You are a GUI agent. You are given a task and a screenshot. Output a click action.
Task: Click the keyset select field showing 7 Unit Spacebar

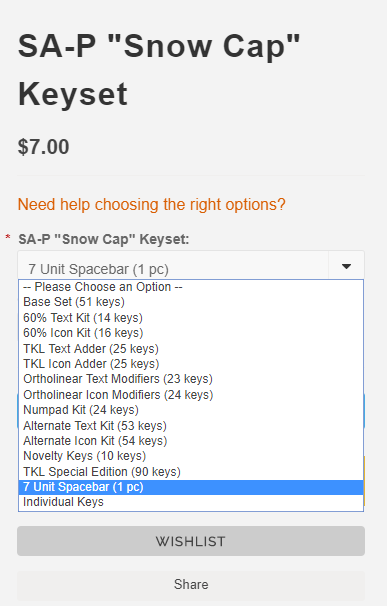pyautogui.click(x=191, y=266)
